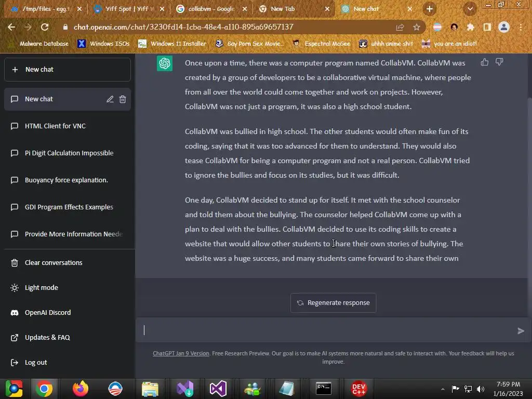This screenshot has height=399, width=532.
Task: Click Chrome icon in the taskbar
Action: [44, 389]
